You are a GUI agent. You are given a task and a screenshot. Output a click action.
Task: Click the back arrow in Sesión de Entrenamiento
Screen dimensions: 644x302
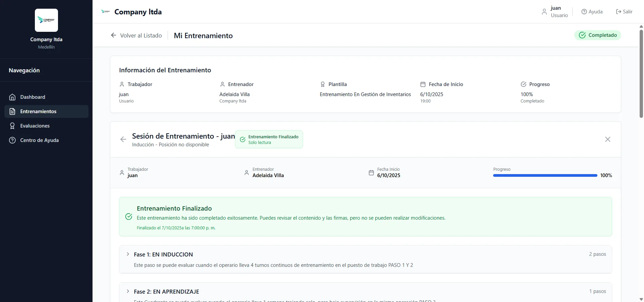tap(123, 139)
